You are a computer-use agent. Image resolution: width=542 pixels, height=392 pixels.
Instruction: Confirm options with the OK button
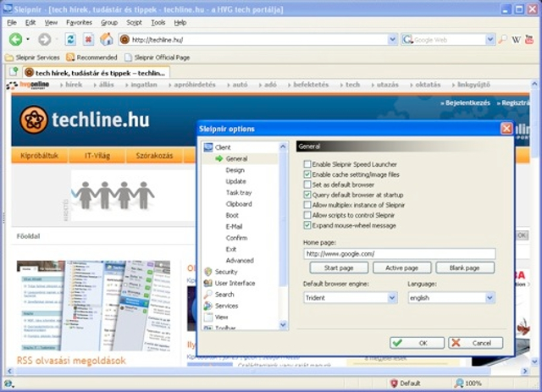417,343
